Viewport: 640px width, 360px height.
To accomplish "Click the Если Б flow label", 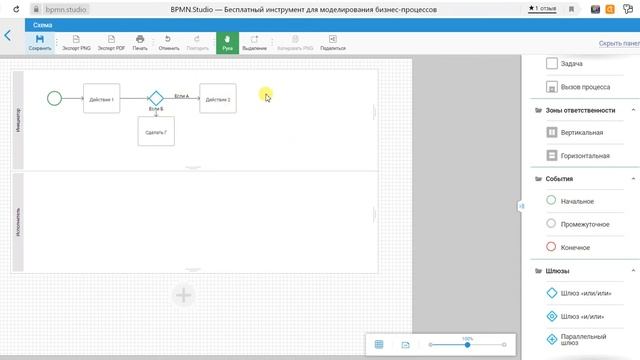I will pyautogui.click(x=156, y=109).
